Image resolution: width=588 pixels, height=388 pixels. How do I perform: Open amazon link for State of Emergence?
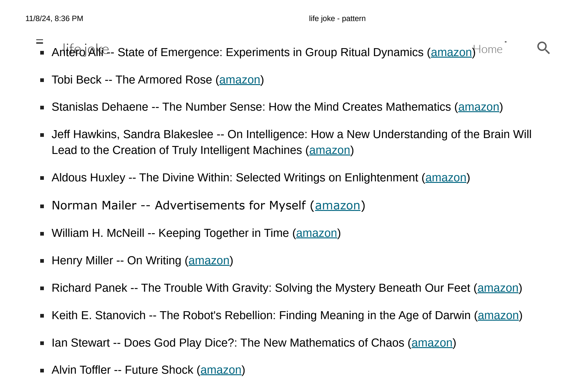coord(451,52)
